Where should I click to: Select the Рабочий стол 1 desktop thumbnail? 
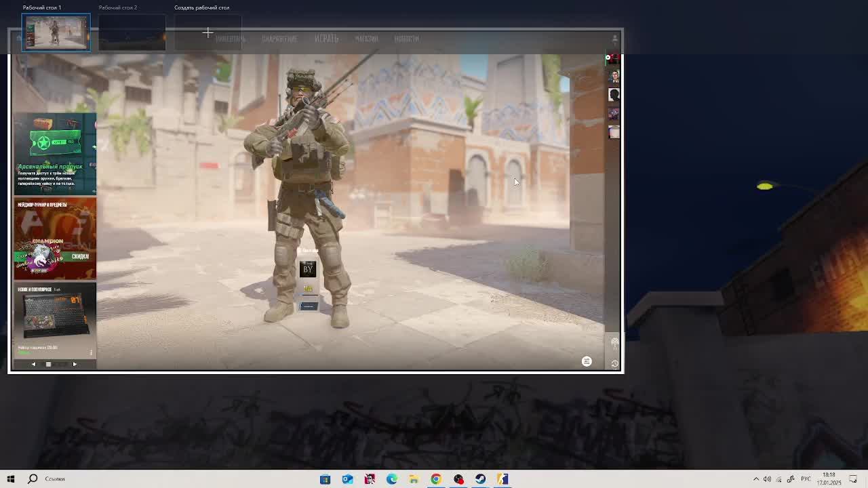[x=56, y=33]
